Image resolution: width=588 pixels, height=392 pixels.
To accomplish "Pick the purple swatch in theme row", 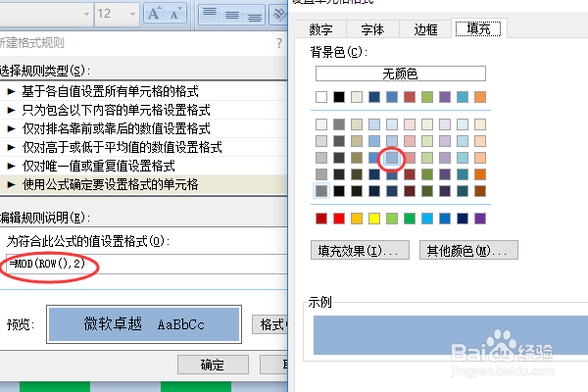I will tap(445, 97).
